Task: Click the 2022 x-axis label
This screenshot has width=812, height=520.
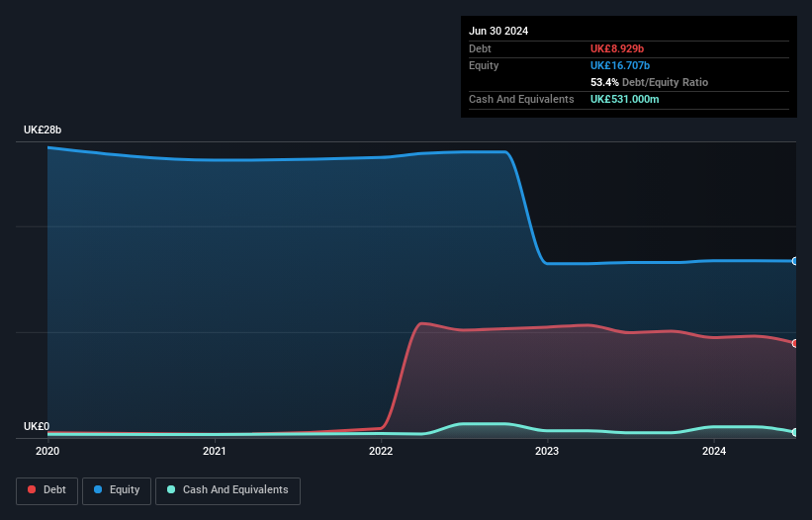Action: [381, 451]
